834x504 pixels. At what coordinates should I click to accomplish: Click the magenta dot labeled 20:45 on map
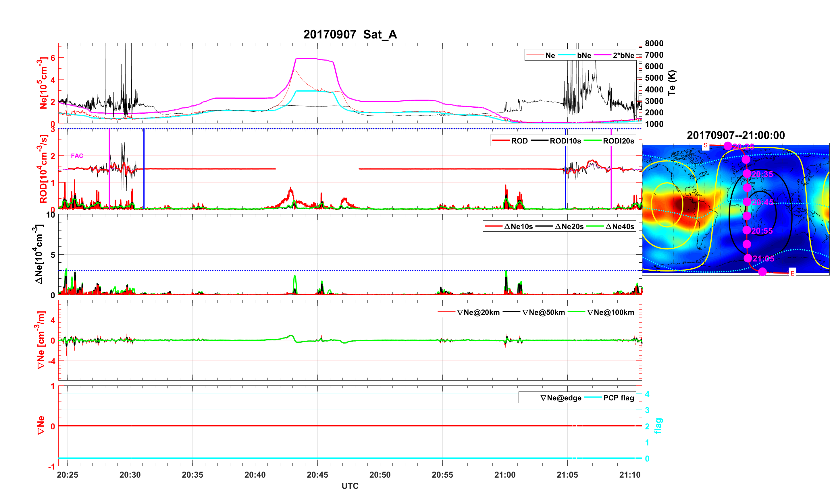pos(747,202)
